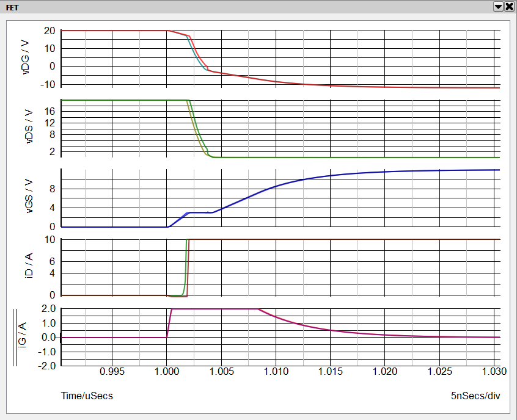Image resolution: width=517 pixels, height=420 pixels.
Task: Open the FET panel dropdown arrow
Action: (x=498, y=7)
